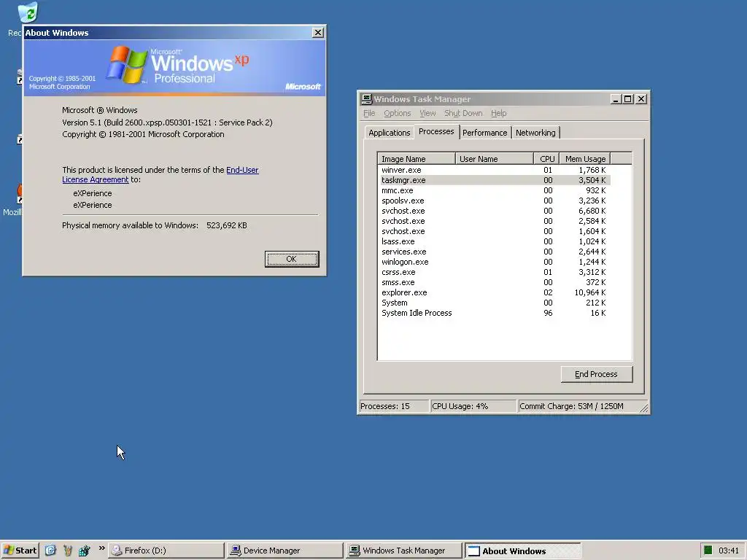Image resolution: width=747 pixels, height=560 pixels.
Task: Click the 523,692 KB physical memory value
Action: [x=227, y=226]
